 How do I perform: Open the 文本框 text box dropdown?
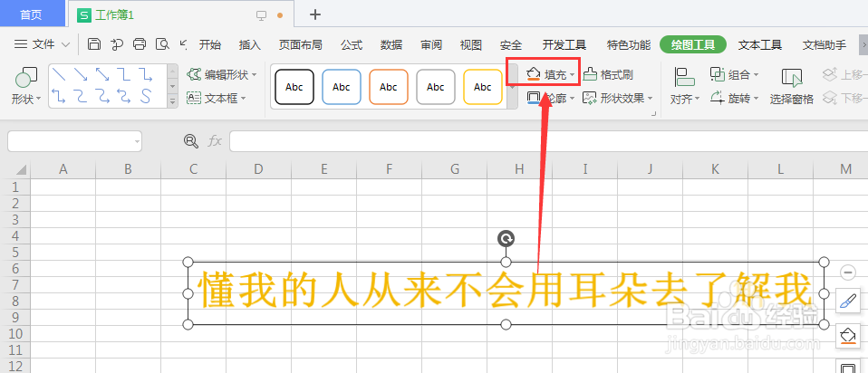pos(217,99)
